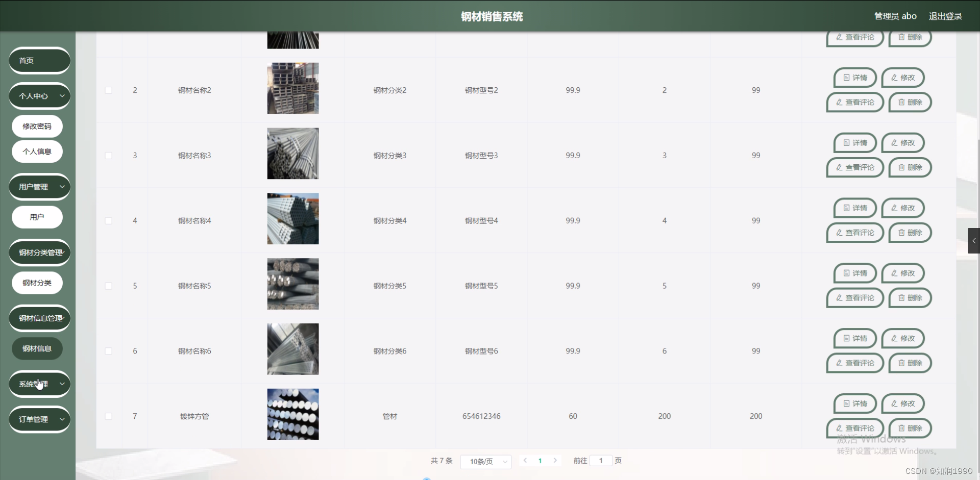Screen dimensions: 980x480
Task: Expand the 订单管理 sidebar menu
Action: pyautogui.click(x=39, y=419)
